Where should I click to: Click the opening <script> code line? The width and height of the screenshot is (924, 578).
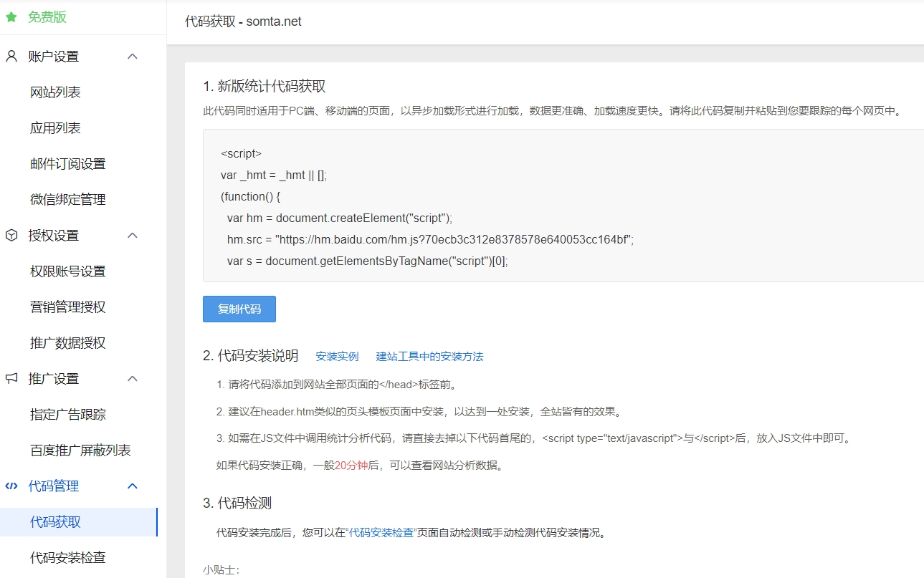(x=242, y=153)
